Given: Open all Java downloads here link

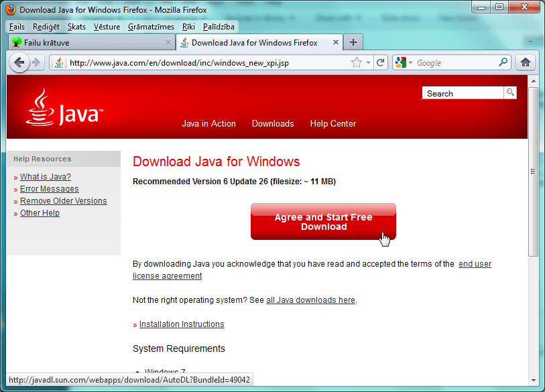Looking at the screenshot, I should point(310,300).
